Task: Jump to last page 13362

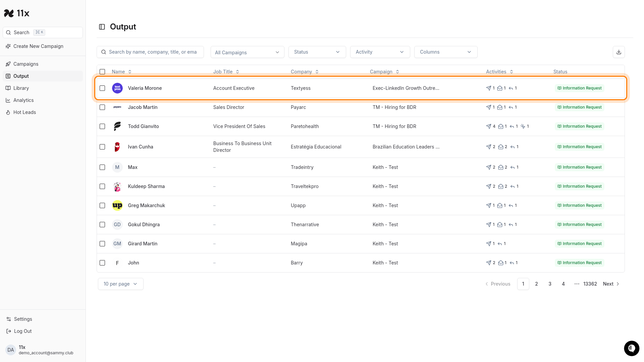Action: pyautogui.click(x=590, y=284)
